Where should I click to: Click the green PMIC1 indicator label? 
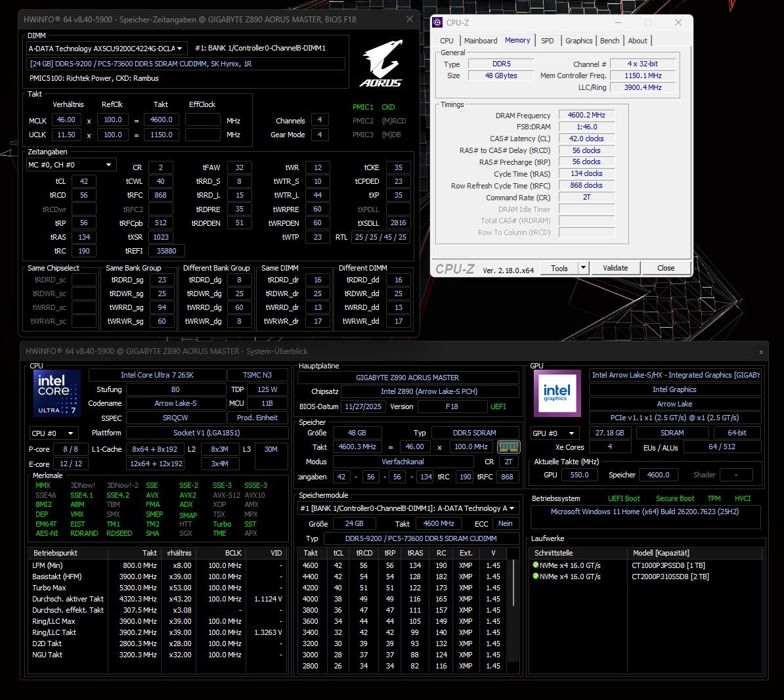(x=363, y=107)
